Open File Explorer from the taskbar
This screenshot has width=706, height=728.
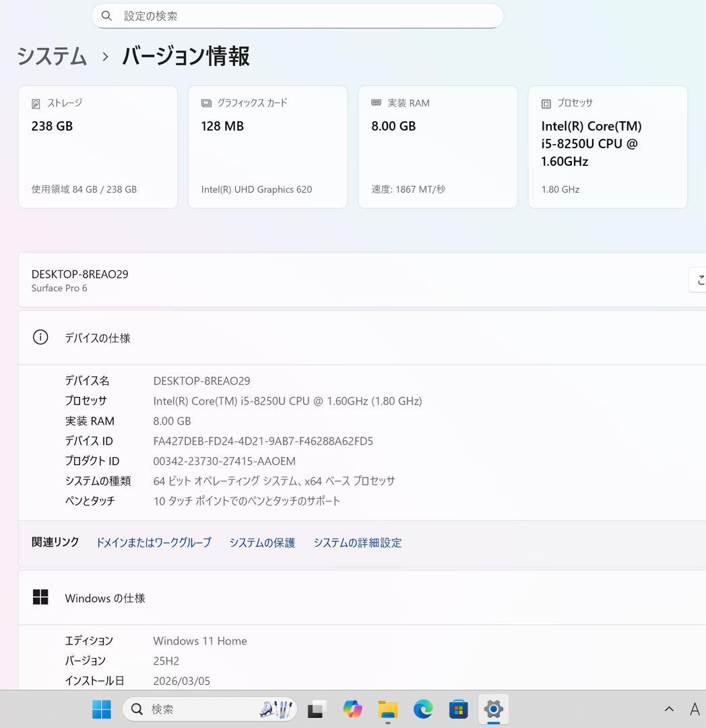[x=388, y=709]
